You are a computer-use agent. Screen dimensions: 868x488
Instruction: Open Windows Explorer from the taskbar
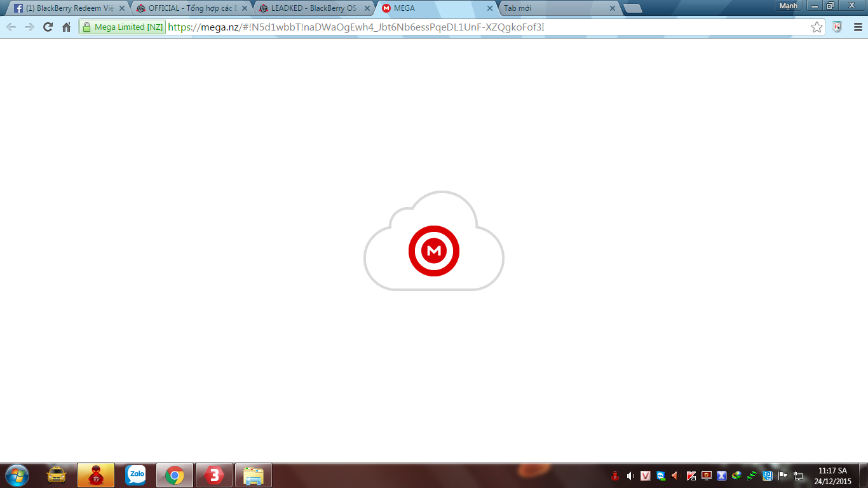(x=254, y=475)
